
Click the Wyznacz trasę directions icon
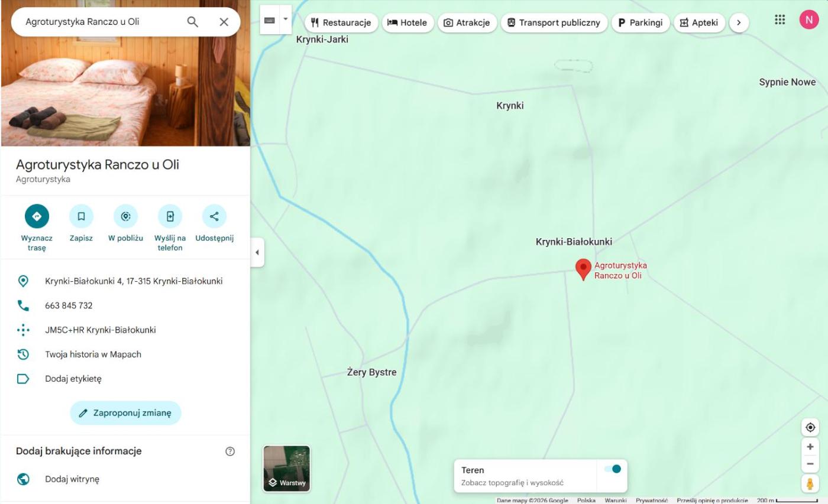(37, 216)
